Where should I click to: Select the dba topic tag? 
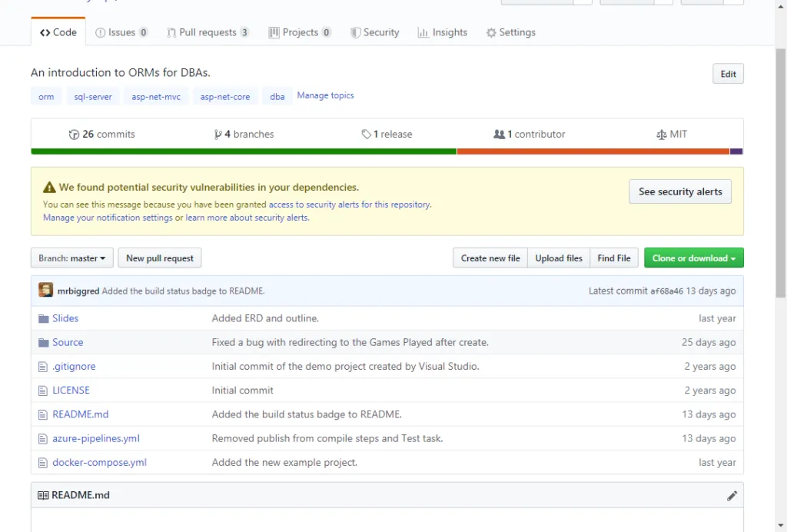click(277, 96)
